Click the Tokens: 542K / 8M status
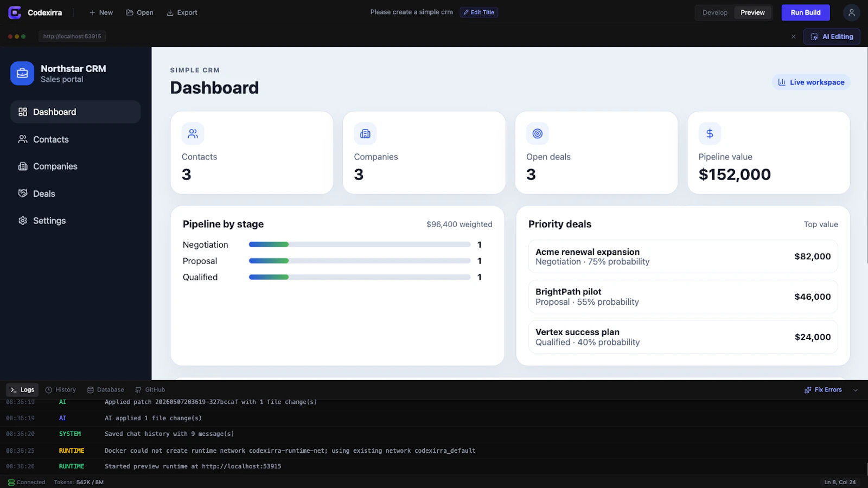Screen dimensions: 868x488 79,482
